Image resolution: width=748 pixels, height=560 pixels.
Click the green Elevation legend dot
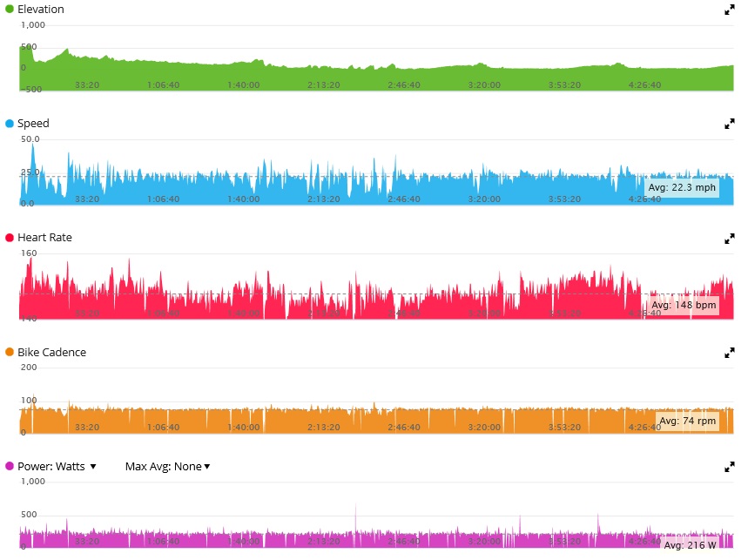pos(10,9)
